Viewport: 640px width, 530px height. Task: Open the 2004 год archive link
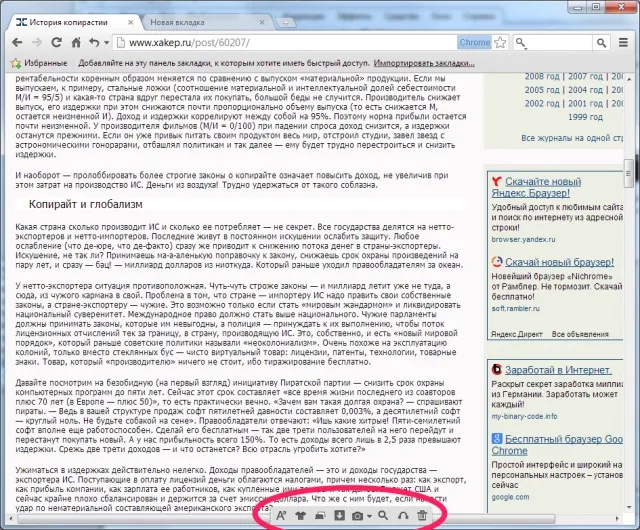click(x=585, y=90)
